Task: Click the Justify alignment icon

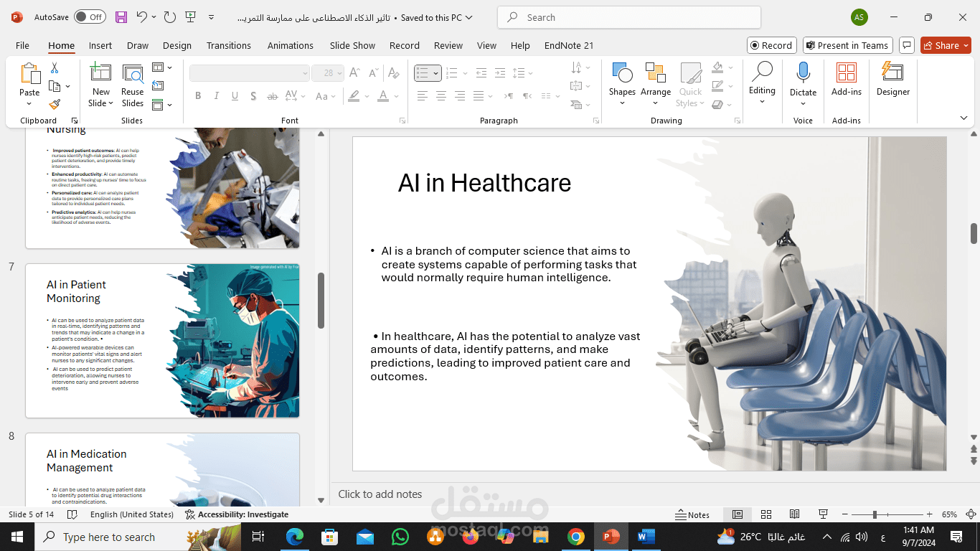Action: click(x=479, y=95)
